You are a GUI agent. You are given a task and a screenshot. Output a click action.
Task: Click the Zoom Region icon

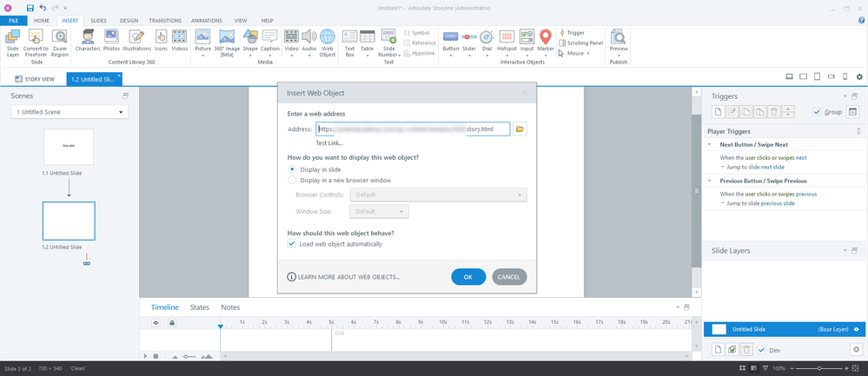60,40
